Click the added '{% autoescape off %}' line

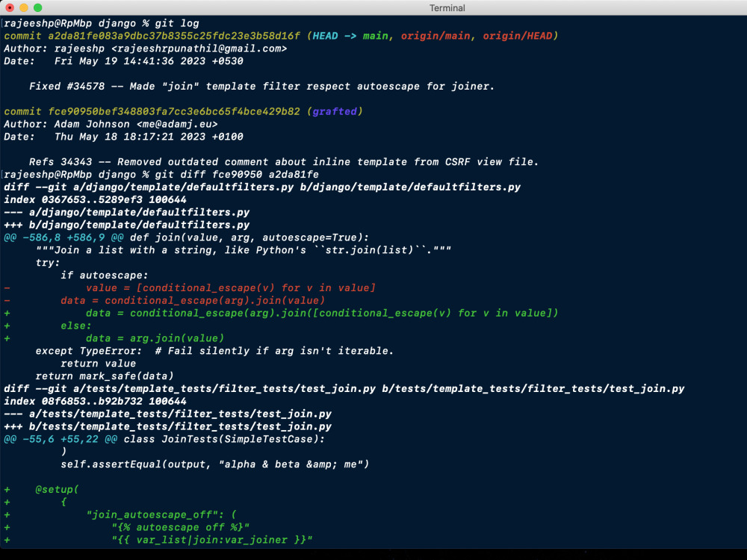pyautogui.click(x=180, y=527)
